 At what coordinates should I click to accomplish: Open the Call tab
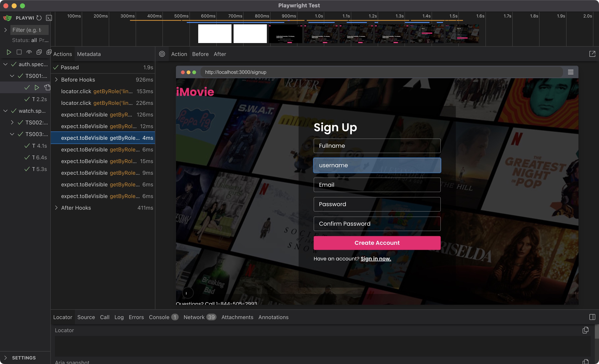[x=105, y=317]
